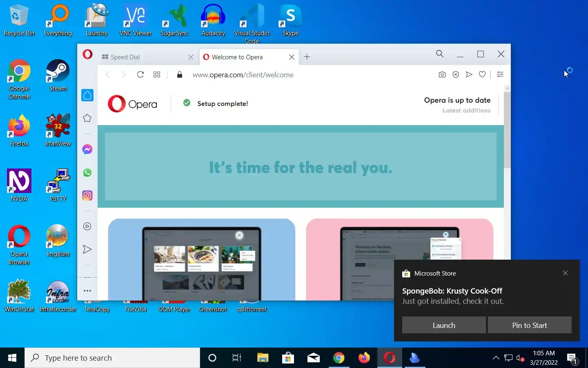Switch to the Speed Dial tab
This screenshot has height=368, width=588.
147,57
